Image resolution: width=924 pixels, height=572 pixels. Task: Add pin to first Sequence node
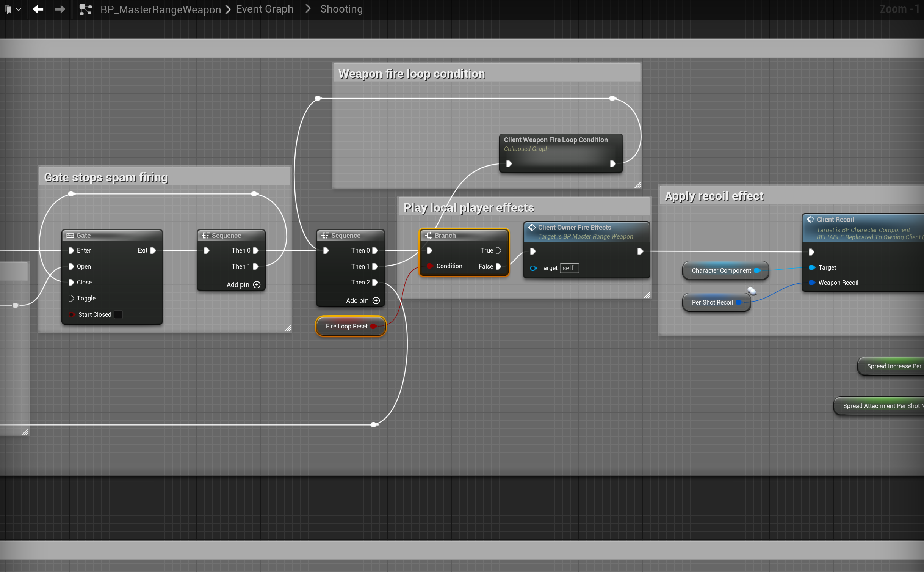(x=257, y=284)
